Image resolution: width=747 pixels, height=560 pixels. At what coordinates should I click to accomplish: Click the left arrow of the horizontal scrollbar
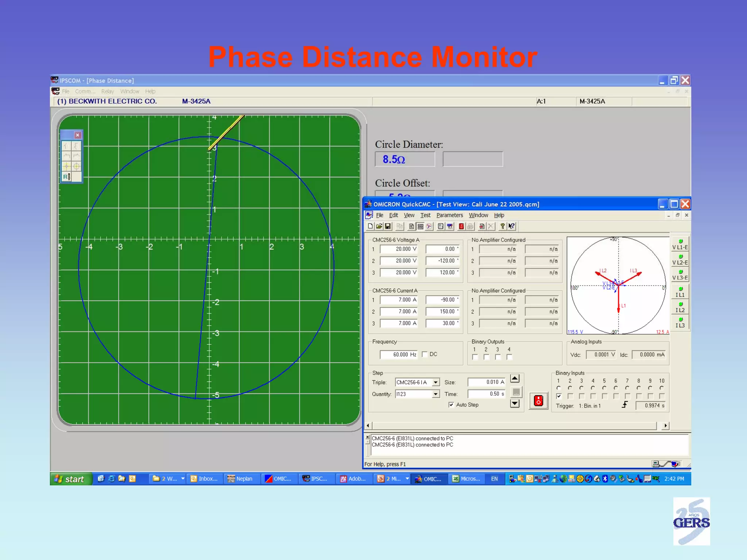pyautogui.click(x=368, y=425)
